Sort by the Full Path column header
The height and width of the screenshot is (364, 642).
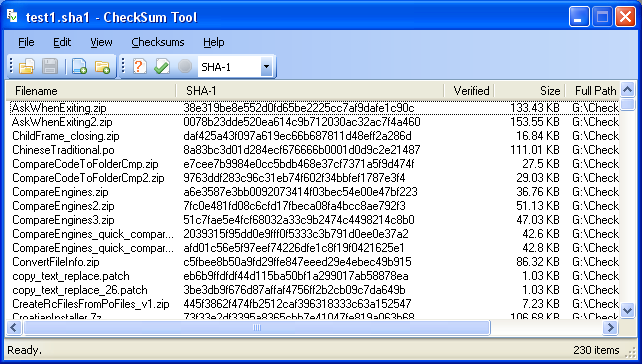(x=592, y=90)
